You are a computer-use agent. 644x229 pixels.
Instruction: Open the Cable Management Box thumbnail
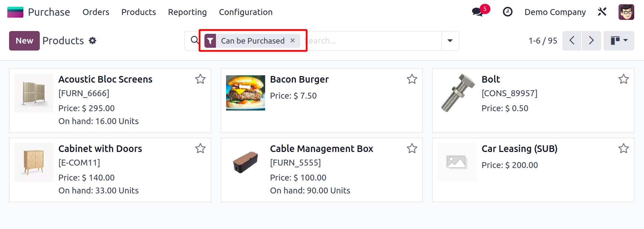[x=246, y=162]
